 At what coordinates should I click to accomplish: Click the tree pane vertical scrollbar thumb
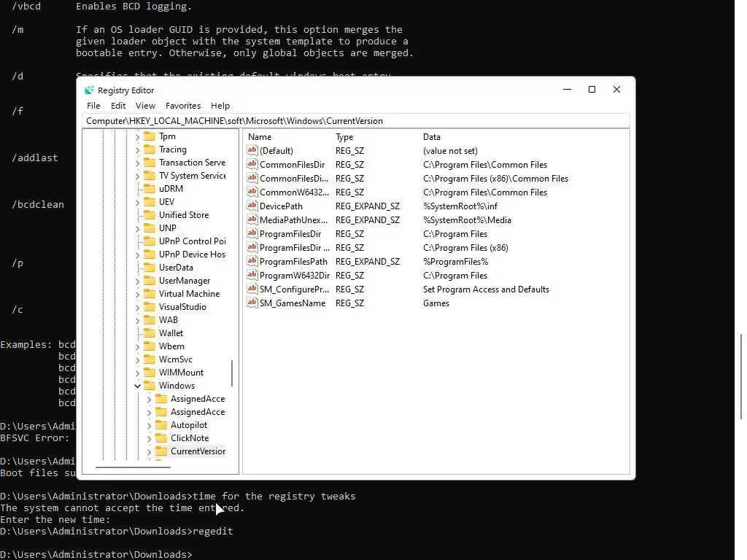click(232, 373)
